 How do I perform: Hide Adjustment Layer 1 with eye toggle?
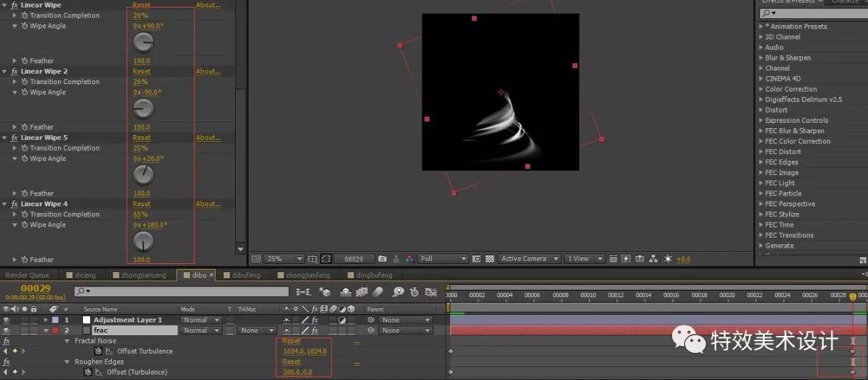click(x=7, y=320)
